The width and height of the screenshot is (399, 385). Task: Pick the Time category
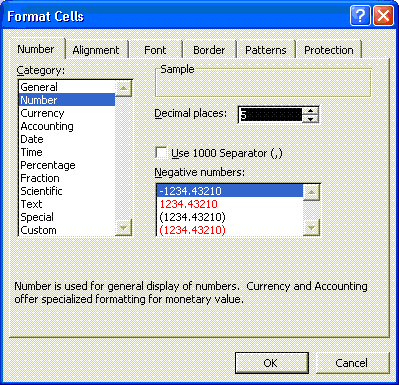tap(67, 152)
